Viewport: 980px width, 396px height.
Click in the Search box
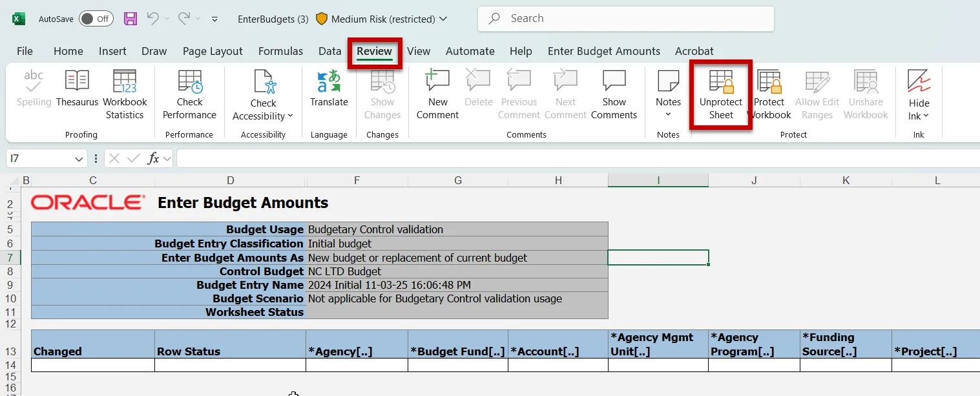tap(625, 19)
